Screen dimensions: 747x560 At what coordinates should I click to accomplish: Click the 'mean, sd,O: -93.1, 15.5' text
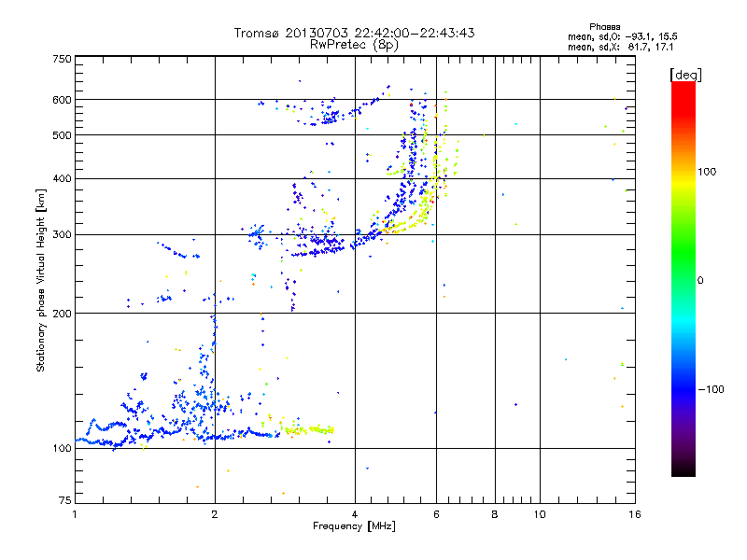pos(623,36)
